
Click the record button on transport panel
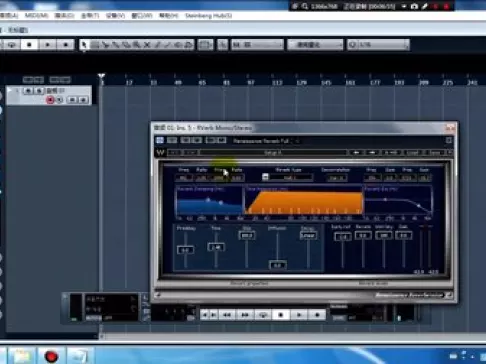point(317,315)
